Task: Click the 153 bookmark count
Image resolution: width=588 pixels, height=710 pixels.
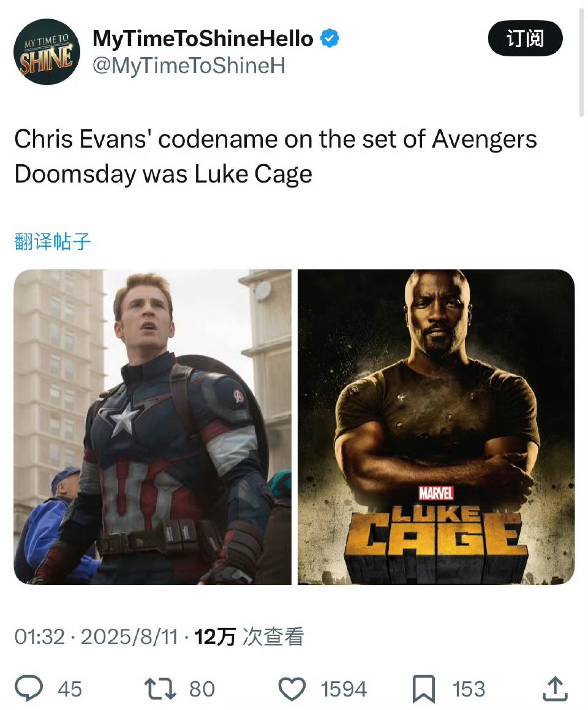Action: click(x=469, y=689)
